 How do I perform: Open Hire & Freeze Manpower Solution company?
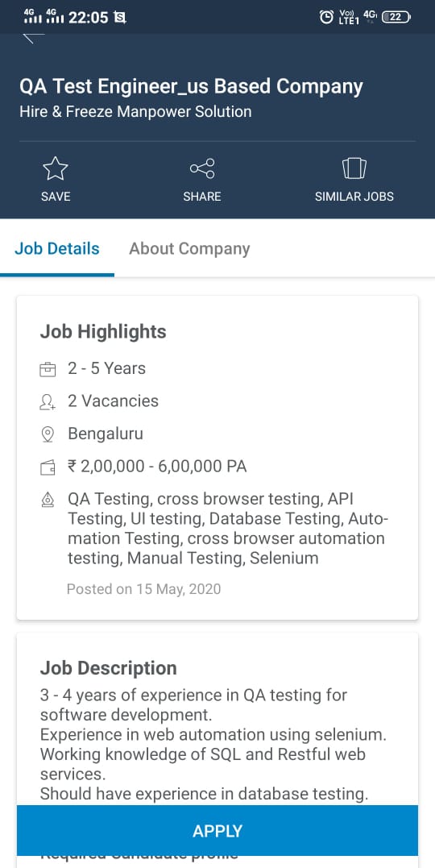pyautogui.click(x=135, y=112)
